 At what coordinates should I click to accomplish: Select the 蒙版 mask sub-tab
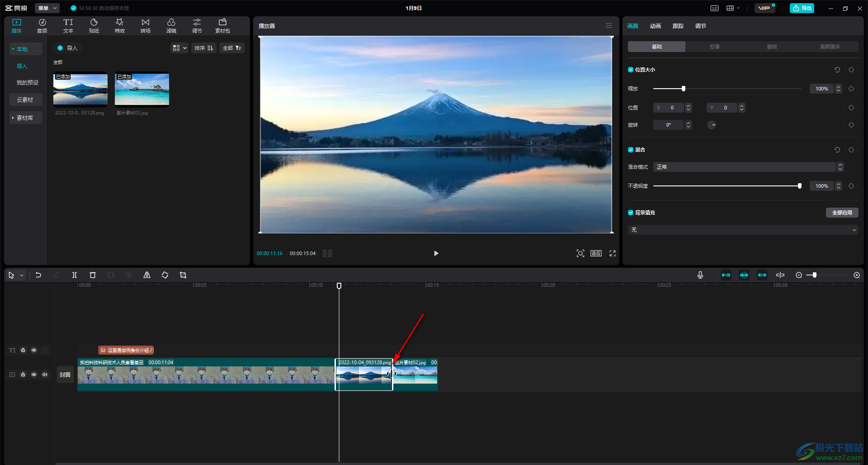click(x=772, y=47)
